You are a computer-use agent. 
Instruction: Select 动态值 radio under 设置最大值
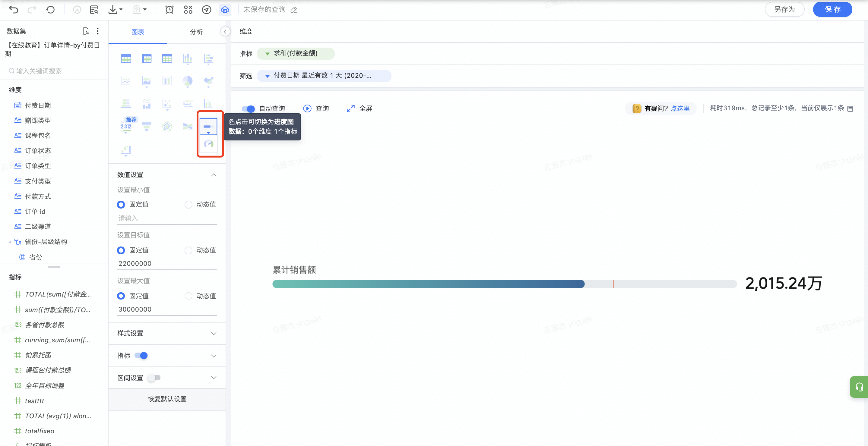tap(188, 296)
